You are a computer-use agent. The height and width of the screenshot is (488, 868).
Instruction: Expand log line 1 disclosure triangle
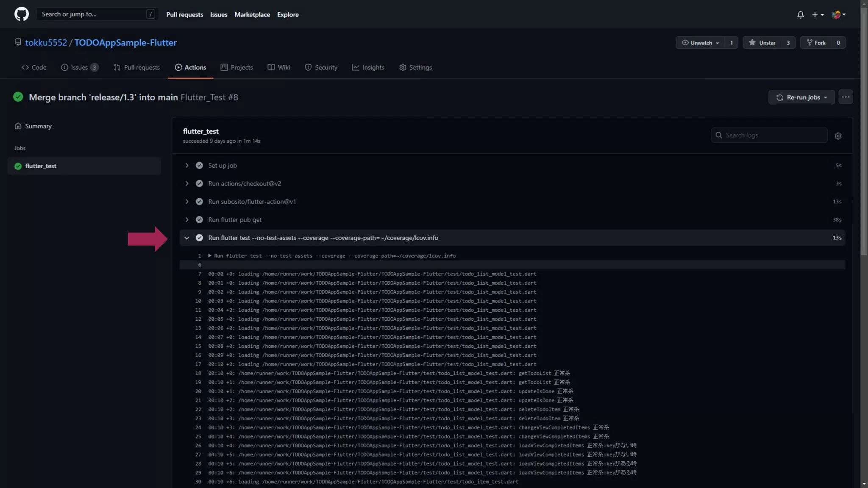coord(210,256)
